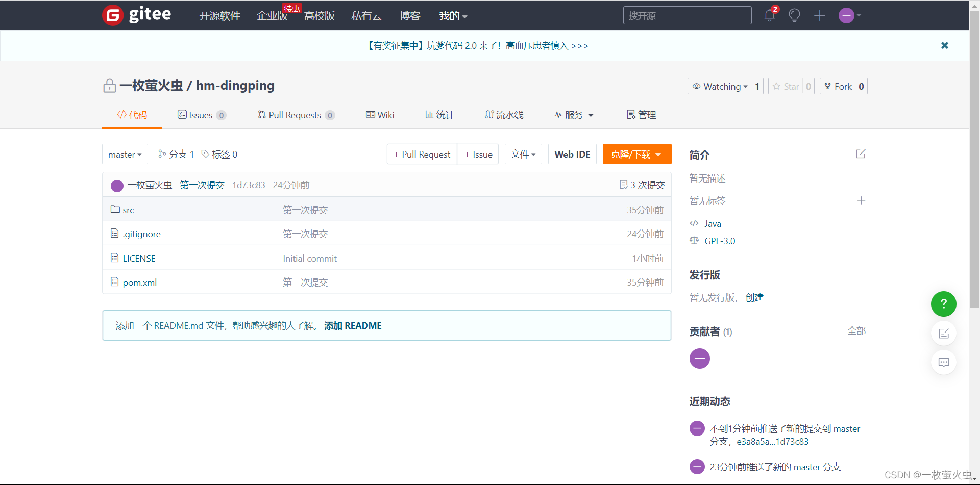
Task: Click the Gitee logo
Action: pos(137,15)
